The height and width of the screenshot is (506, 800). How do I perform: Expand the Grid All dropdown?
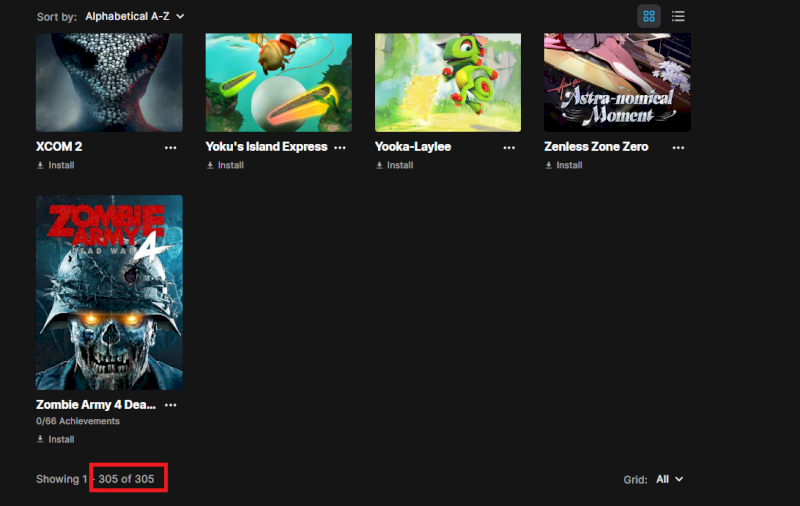(669, 479)
